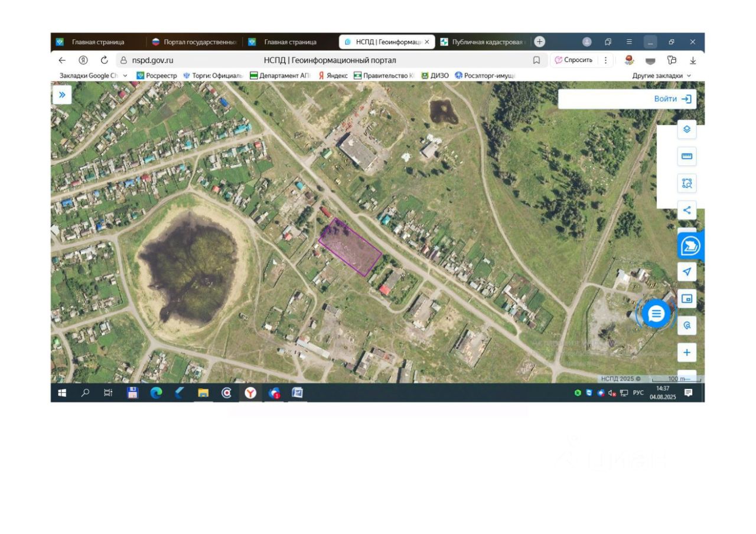Expand the Другие закладки dropdown
Screen dimensions: 756x534
(x=661, y=76)
